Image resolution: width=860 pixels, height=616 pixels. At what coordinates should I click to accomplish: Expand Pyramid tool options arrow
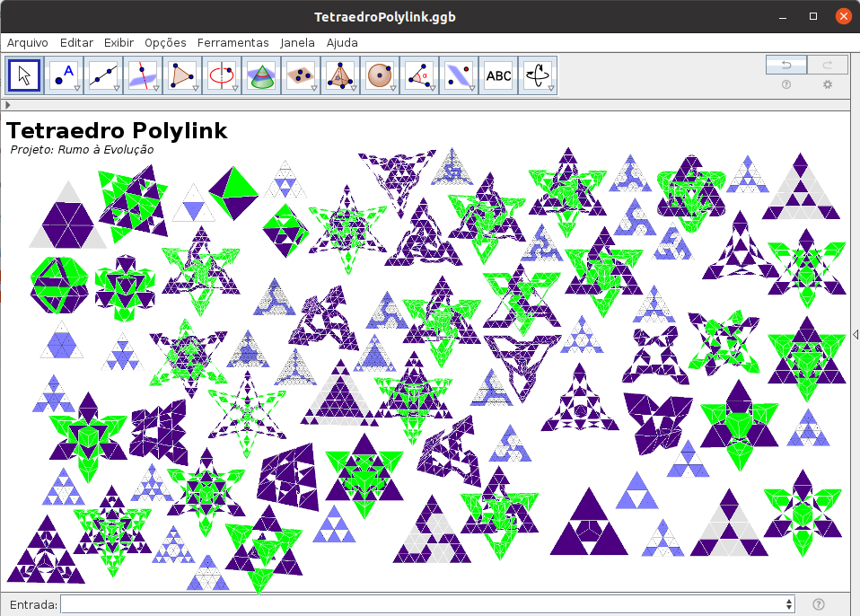353,88
